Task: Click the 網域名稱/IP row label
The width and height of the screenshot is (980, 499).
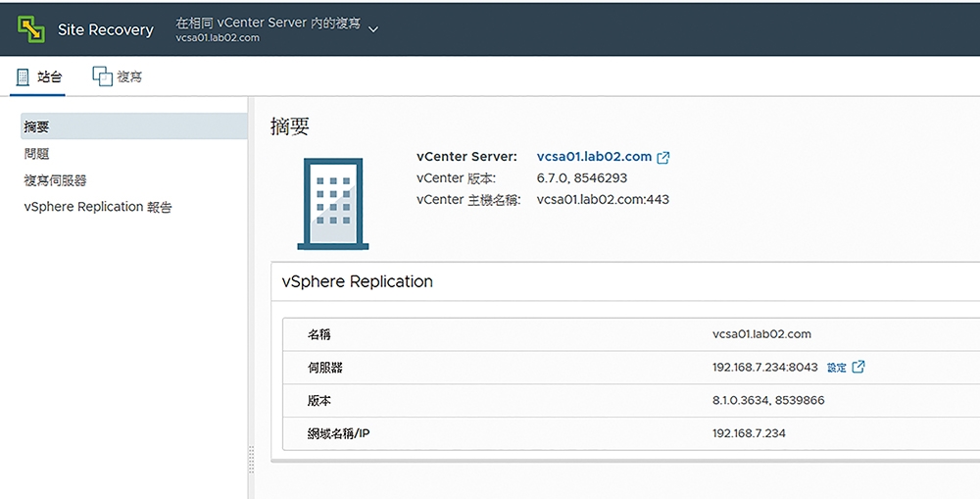Action: tap(338, 433)
